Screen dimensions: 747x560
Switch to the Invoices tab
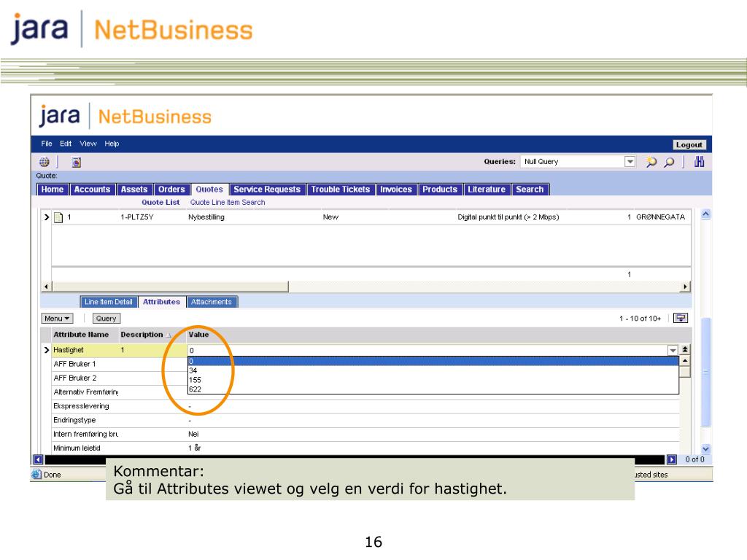click(x=396, y=190)
